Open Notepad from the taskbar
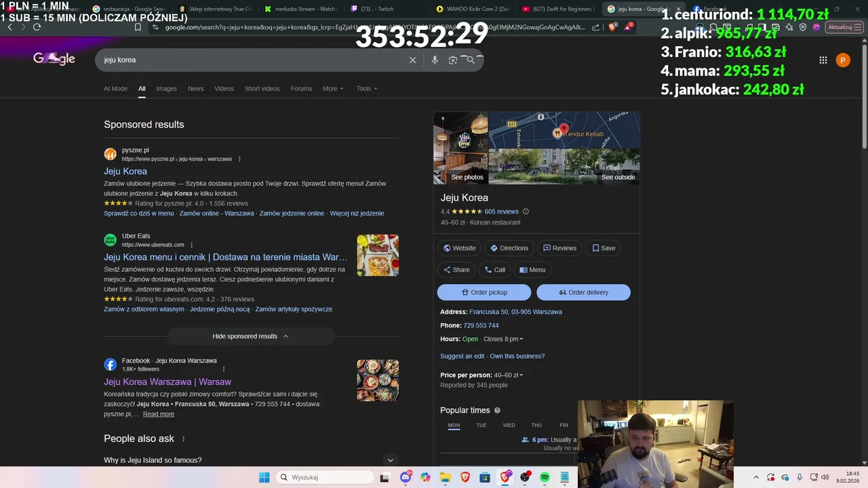 tap(564, 477)
